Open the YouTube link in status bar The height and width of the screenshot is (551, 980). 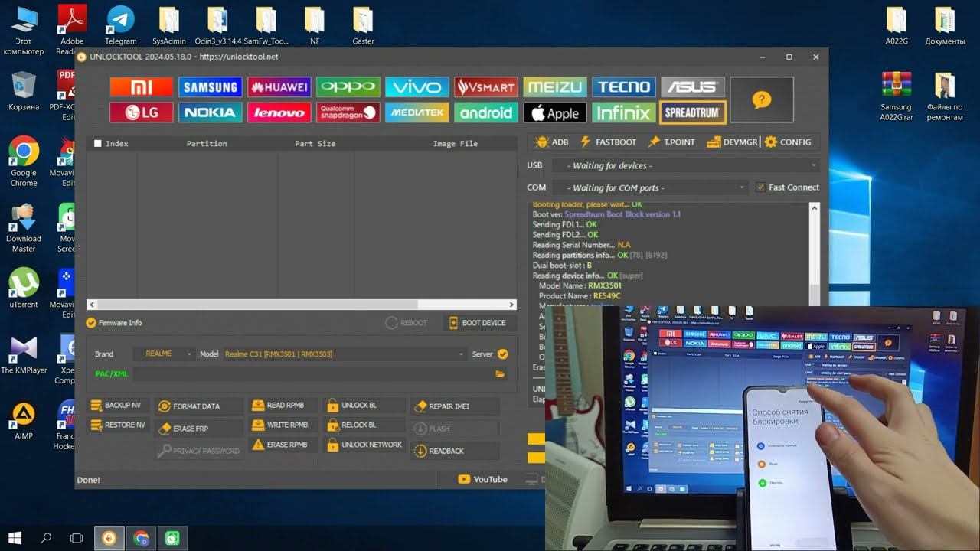click(x=482, y=480)
